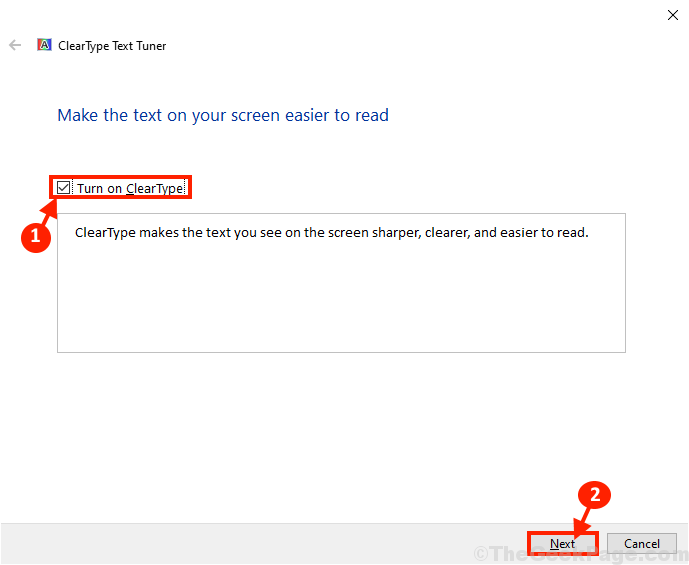
Task: Close the ClearType Text Tuner window
Action: (672, 15)
